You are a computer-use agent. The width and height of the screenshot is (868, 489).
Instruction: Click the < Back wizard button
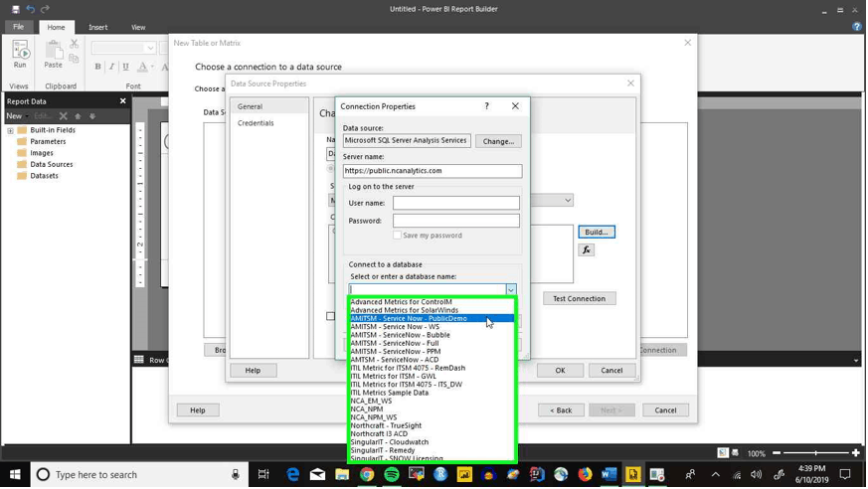(561, 410)
